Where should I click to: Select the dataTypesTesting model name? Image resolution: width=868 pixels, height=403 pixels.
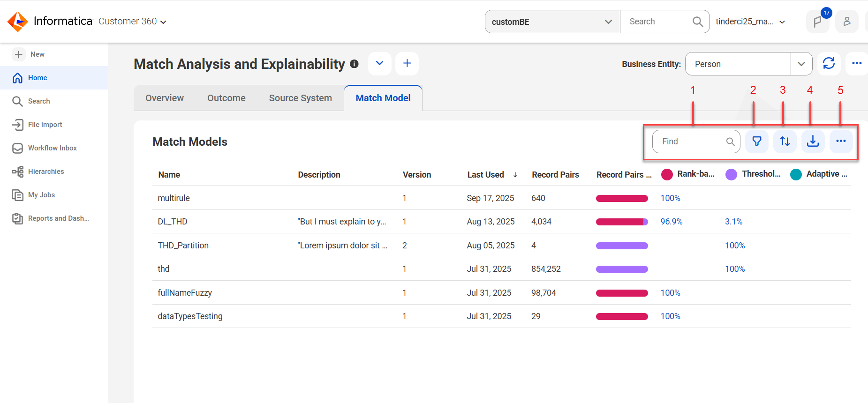[x=190, y=316]
